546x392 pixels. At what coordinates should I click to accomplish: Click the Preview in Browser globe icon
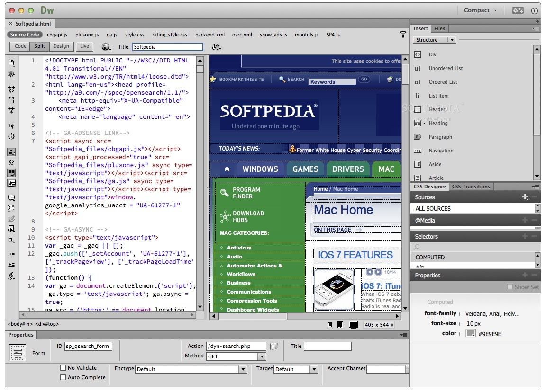point(106,46)
